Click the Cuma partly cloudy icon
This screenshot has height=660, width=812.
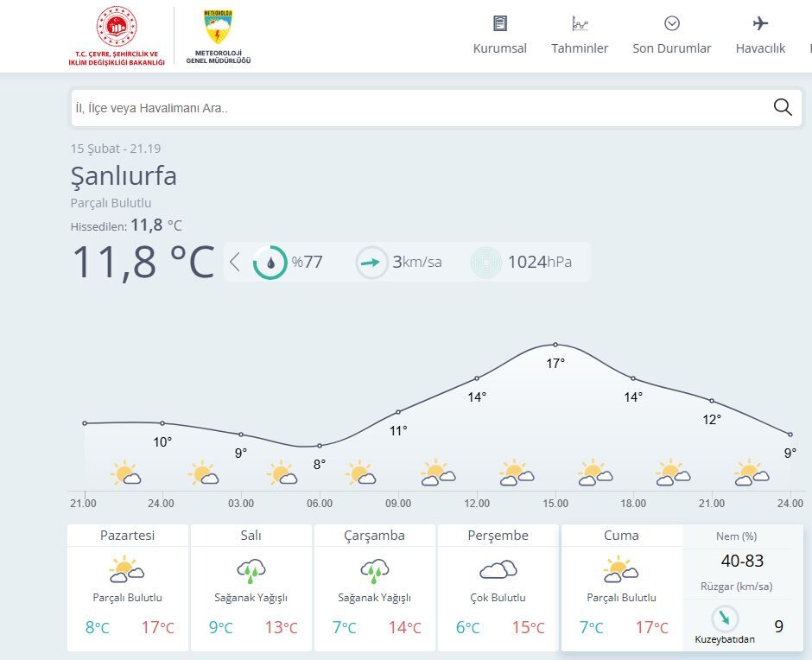coord(621,569)
